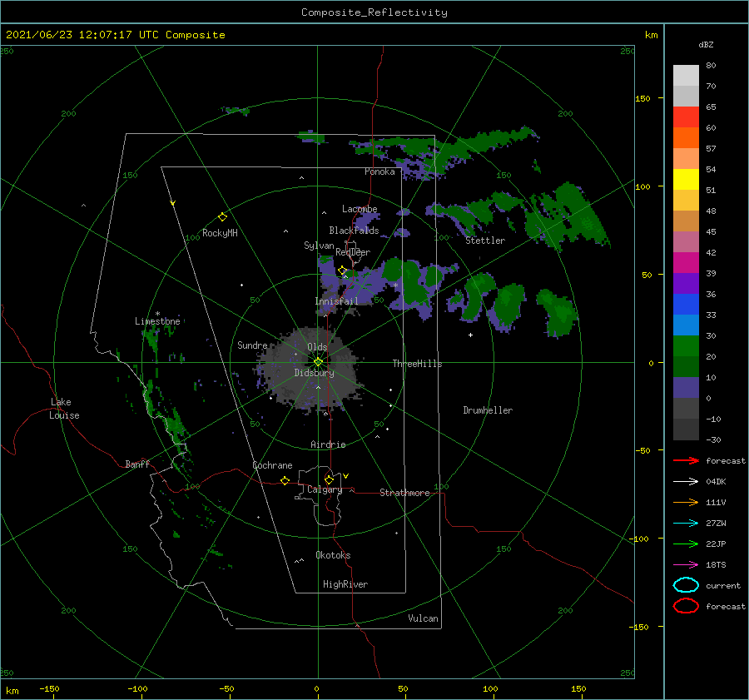Screen dimensions: 749x700
Task: Click the magenta 18TS arrow icon
Action: pos(686,565)
